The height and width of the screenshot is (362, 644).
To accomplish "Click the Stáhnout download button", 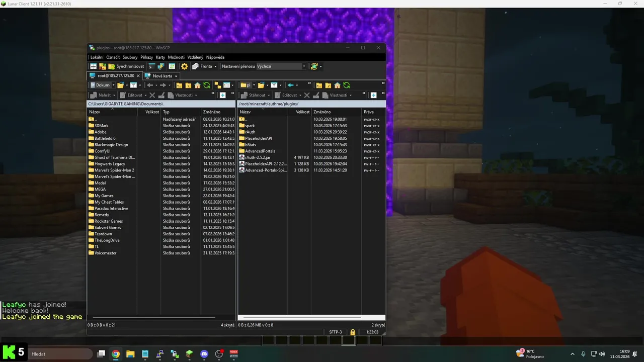I will (x=253, y=95).
